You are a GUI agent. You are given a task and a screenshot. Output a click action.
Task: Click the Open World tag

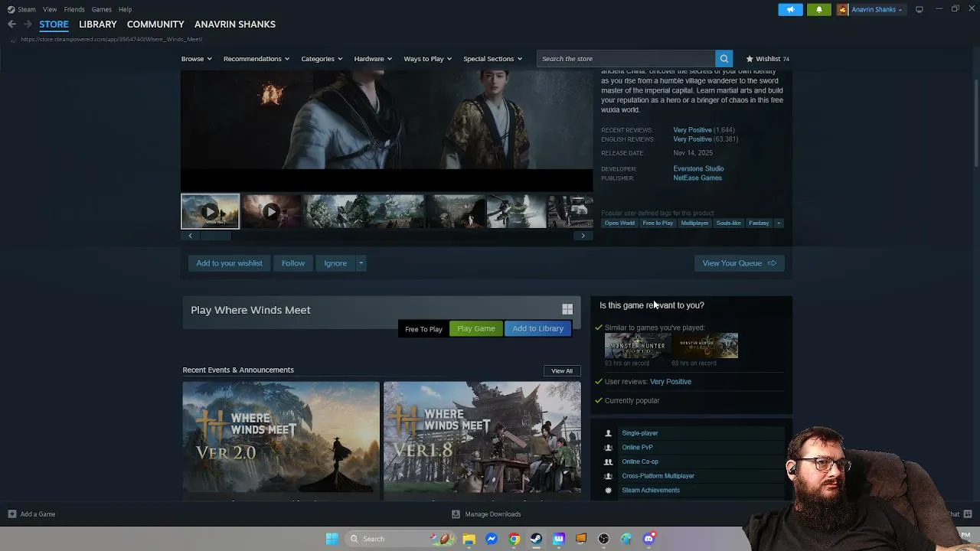(x=619, y=223)
